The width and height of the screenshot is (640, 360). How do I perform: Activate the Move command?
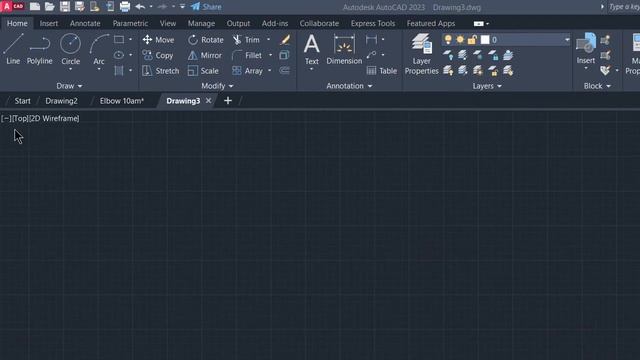pos(158,40)
